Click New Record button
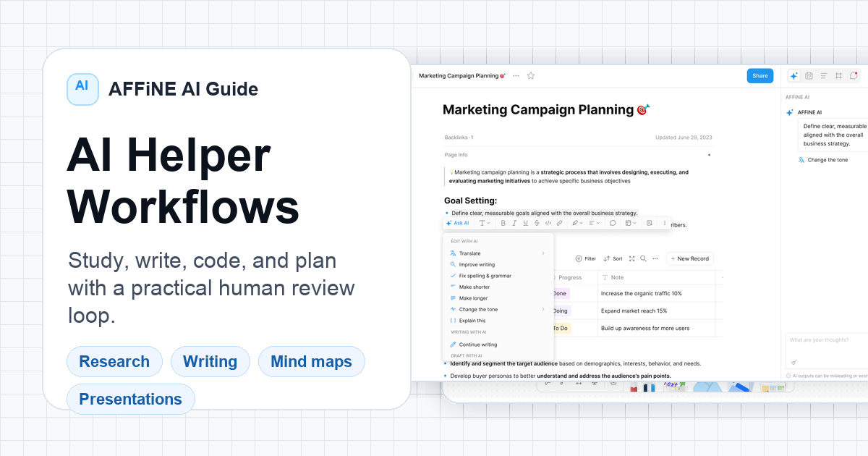 point(690,258)
